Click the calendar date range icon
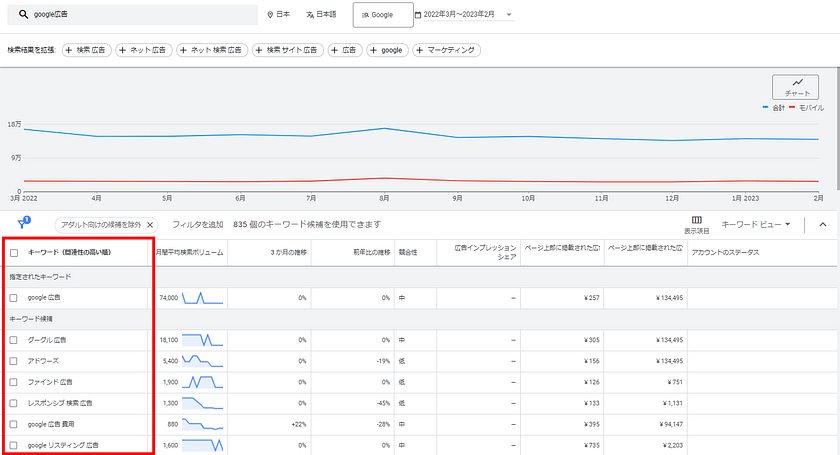The width and height of the screenshot is (840, 455). click(x=418, y=15)
